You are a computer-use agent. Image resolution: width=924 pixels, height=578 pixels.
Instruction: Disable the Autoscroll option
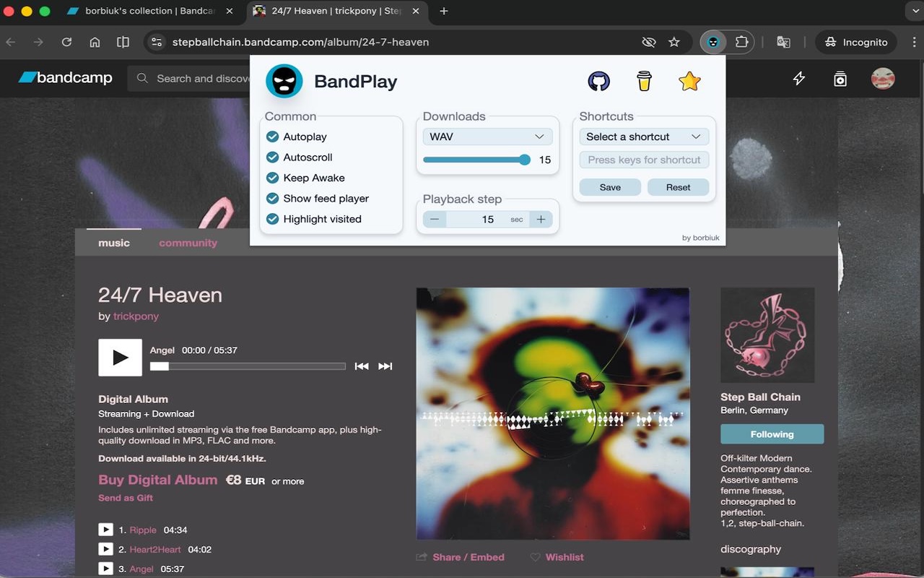click(273, 157)
